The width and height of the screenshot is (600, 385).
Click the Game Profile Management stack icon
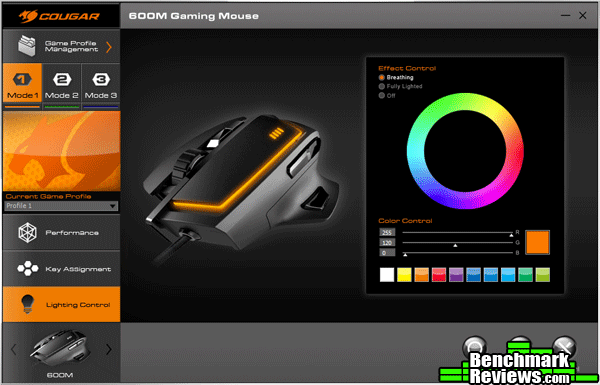27,46
